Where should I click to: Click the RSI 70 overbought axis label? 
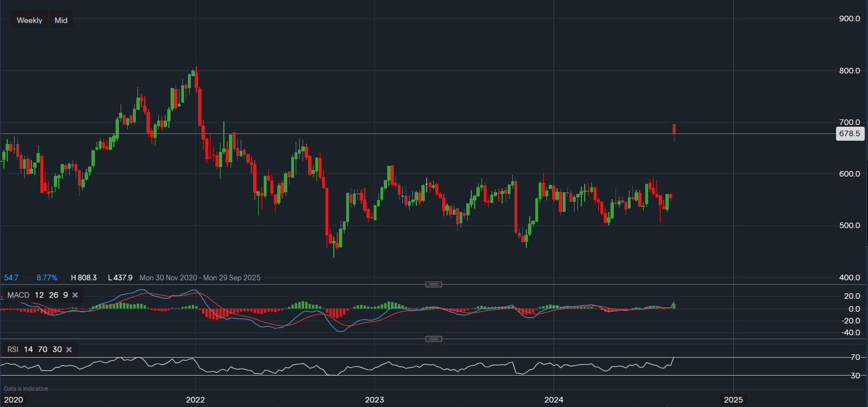tap(855, 357)
